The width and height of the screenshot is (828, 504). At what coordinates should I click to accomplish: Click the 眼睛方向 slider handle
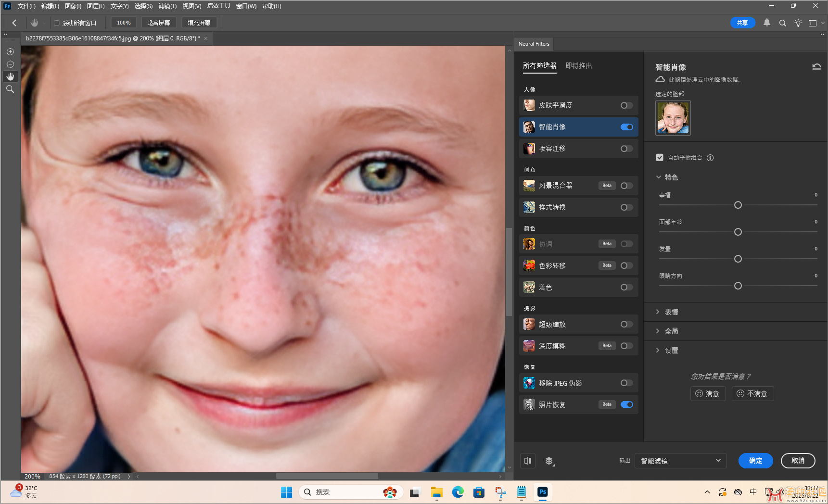pyautogui.click(x=738, y=286)
